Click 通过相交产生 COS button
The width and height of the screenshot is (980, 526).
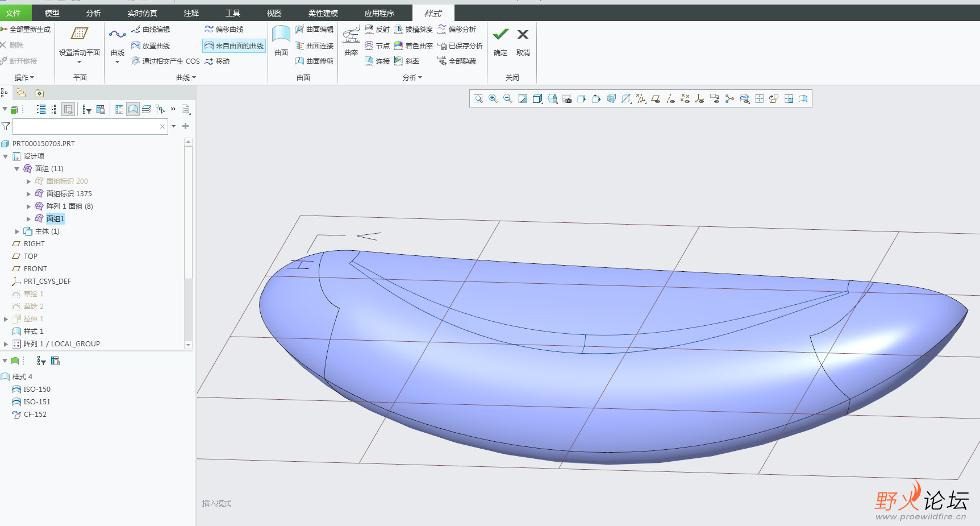tap(165, 61)
